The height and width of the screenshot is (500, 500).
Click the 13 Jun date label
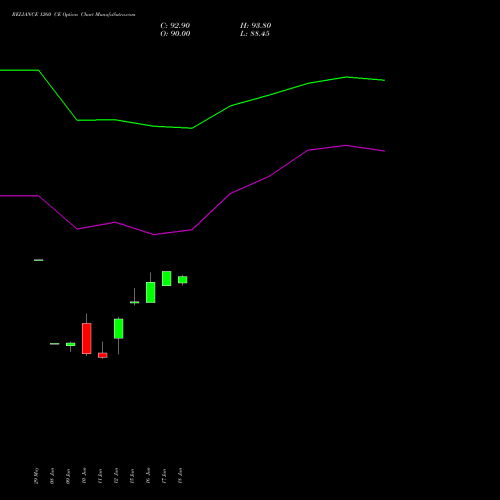click(x=132, y=476)
